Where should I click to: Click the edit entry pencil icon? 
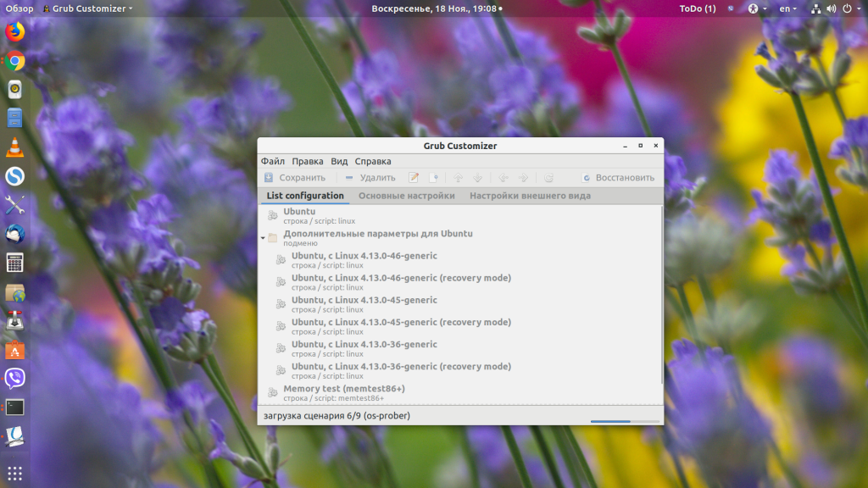[x=415, y=178]
